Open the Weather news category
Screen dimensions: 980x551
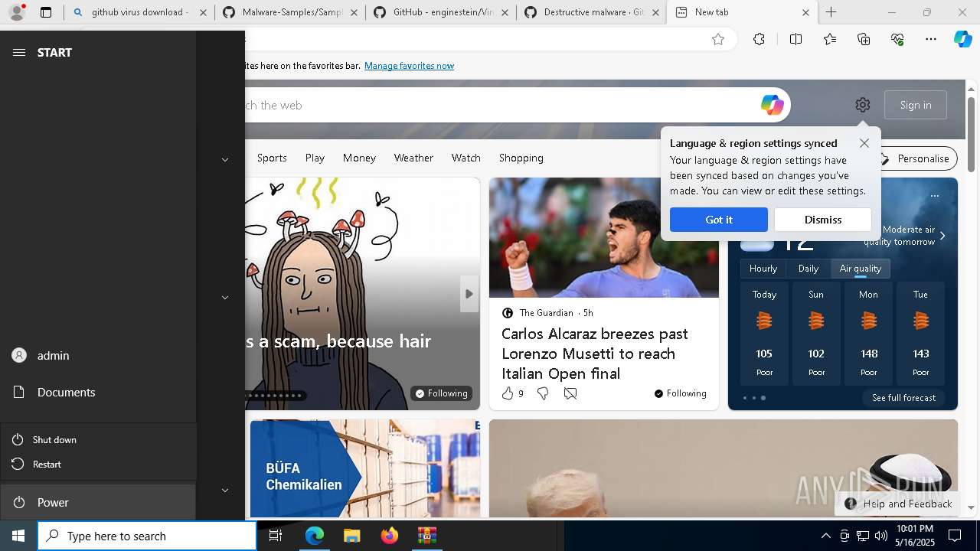[x=413, y=158]
